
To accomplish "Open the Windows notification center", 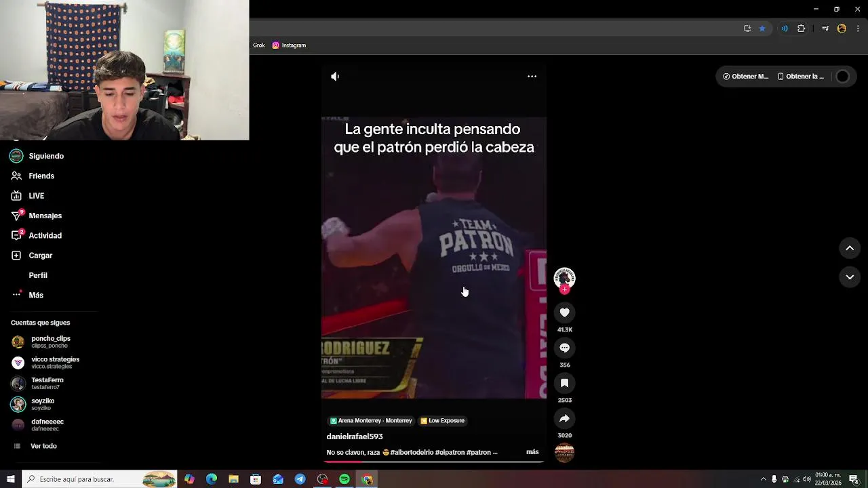I will [855, 479].
